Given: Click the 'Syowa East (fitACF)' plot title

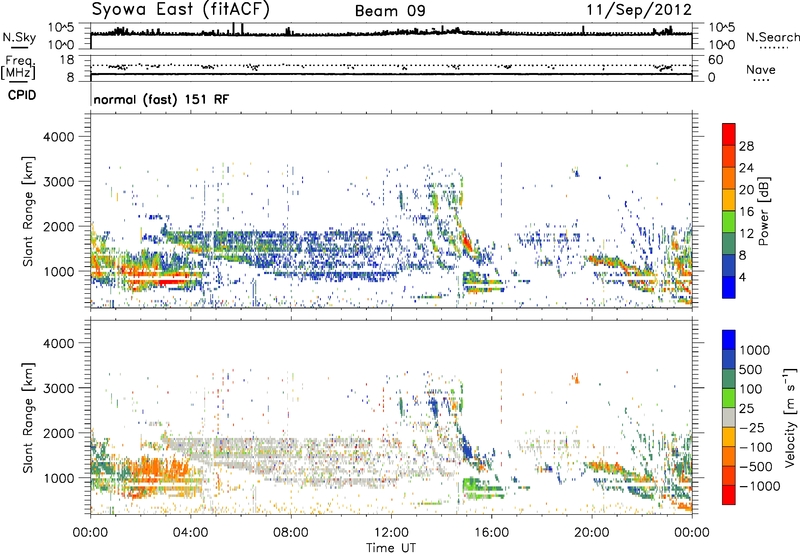Looking at the screenshot, I should (181, 9).
